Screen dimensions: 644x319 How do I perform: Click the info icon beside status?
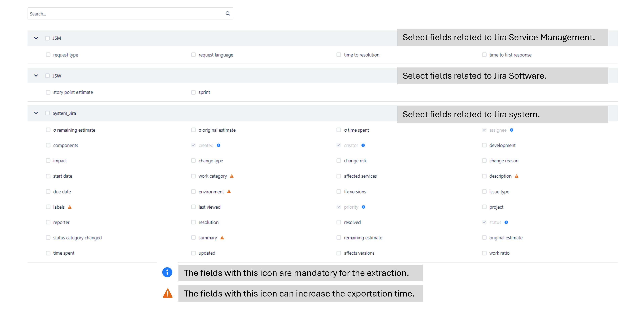coord(506,222)
